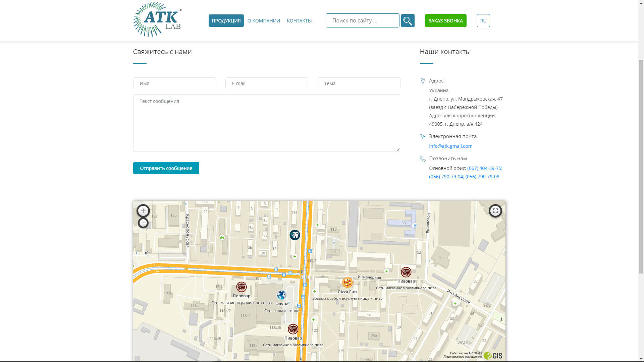Call the (067) 404-39-75 phone link
Viewport: 644px width, 362px height.
(485, 168)
